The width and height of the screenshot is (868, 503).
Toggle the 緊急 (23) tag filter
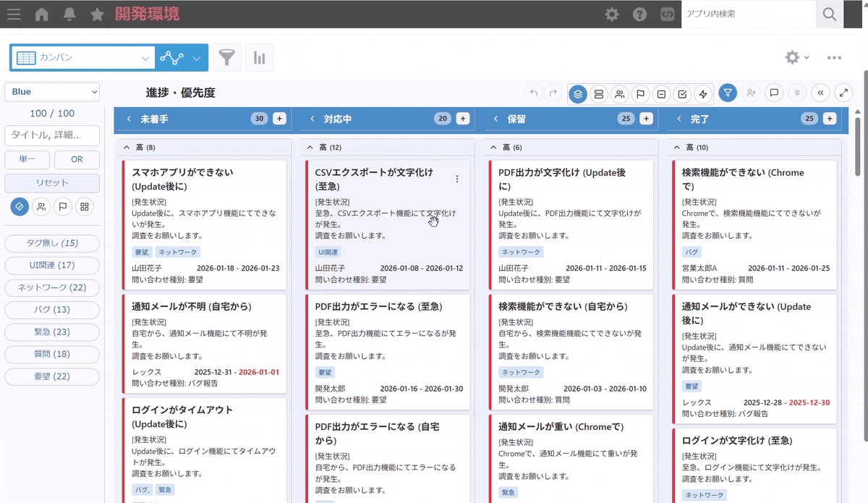point(51,332)
